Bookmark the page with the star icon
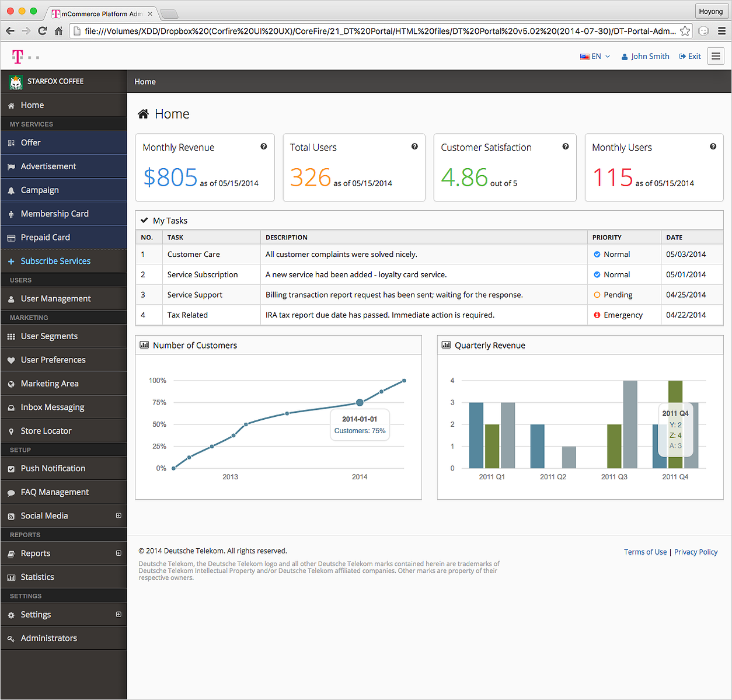This screenshot has height=700, width=732. (685, 31)
